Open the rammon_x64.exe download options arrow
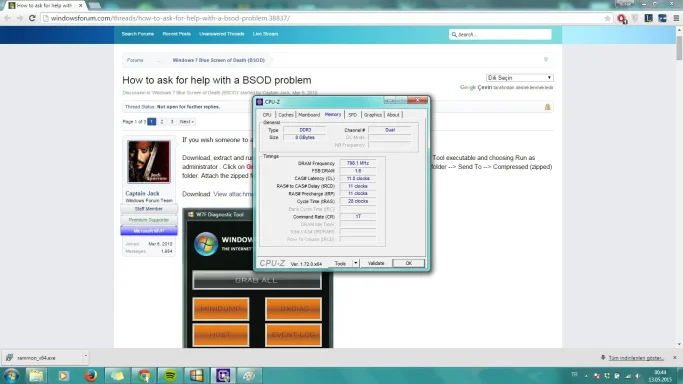 point(85,356)
